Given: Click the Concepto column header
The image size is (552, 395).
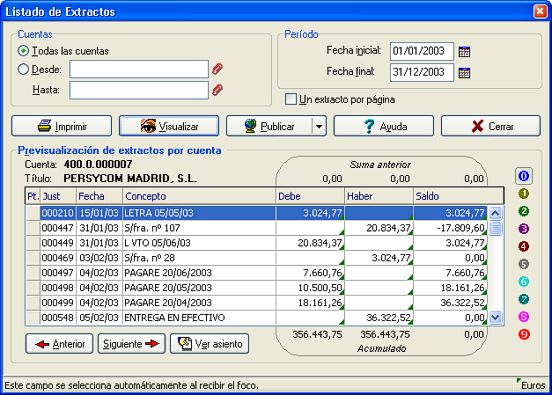Looking at the screenshot, I should 199,196.
